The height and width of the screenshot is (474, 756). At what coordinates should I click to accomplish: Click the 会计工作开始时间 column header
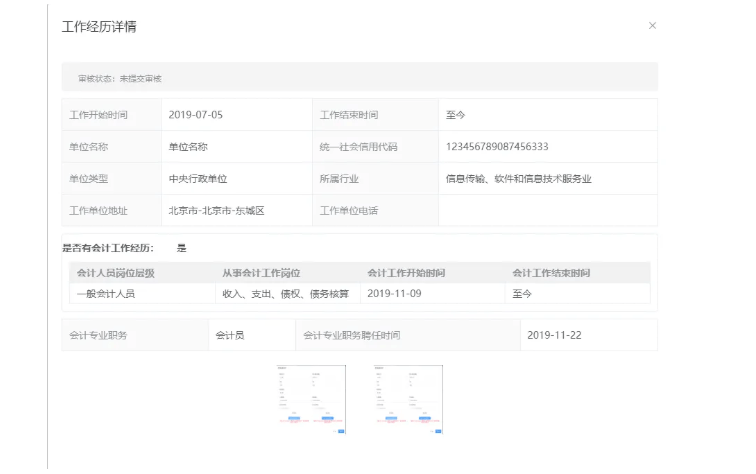[x=406, y=273]
